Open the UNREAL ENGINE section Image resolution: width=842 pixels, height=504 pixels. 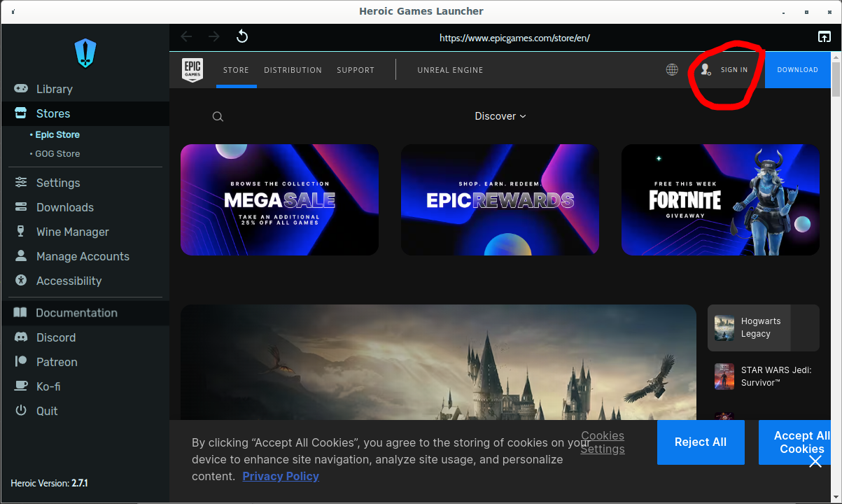point(450,70)
